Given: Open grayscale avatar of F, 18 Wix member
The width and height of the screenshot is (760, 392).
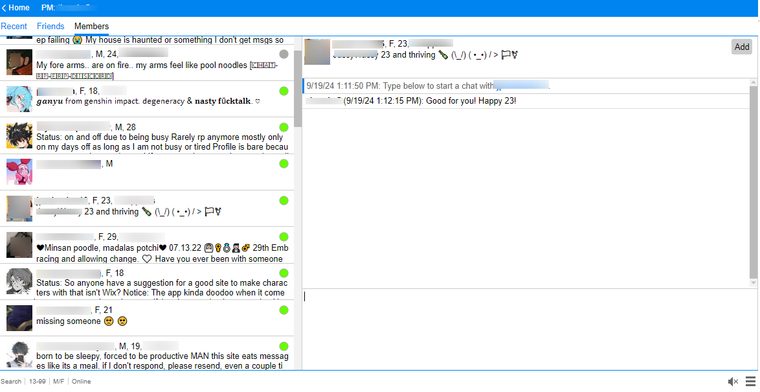Looking at the screenshot, I should [x=19, y=281].
